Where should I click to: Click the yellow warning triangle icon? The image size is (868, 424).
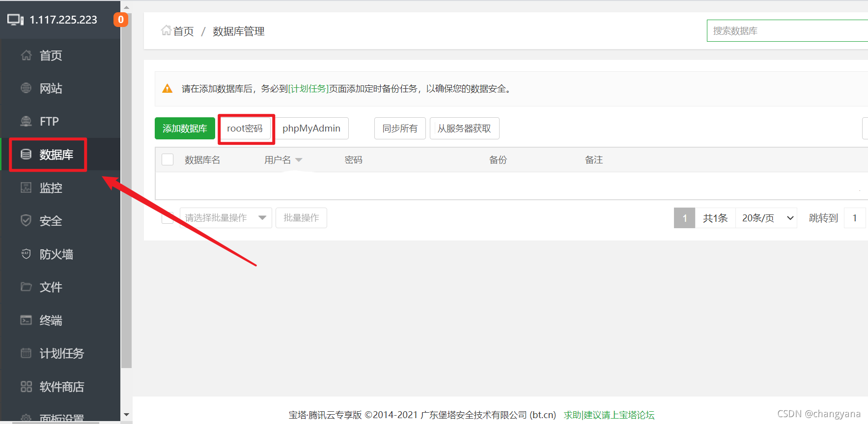click(x=168, y=89)
